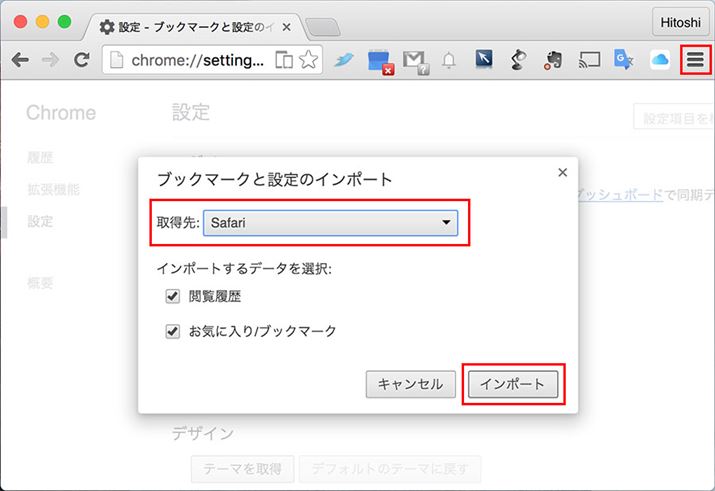
Task: Open the blue bird extension icon
Action: tap(344, 60)
